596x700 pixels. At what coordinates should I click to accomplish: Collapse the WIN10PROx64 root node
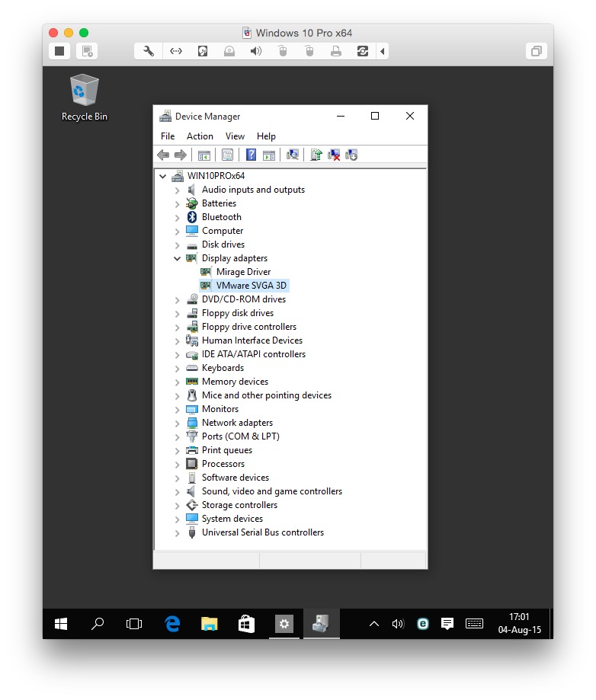point(163,177)
